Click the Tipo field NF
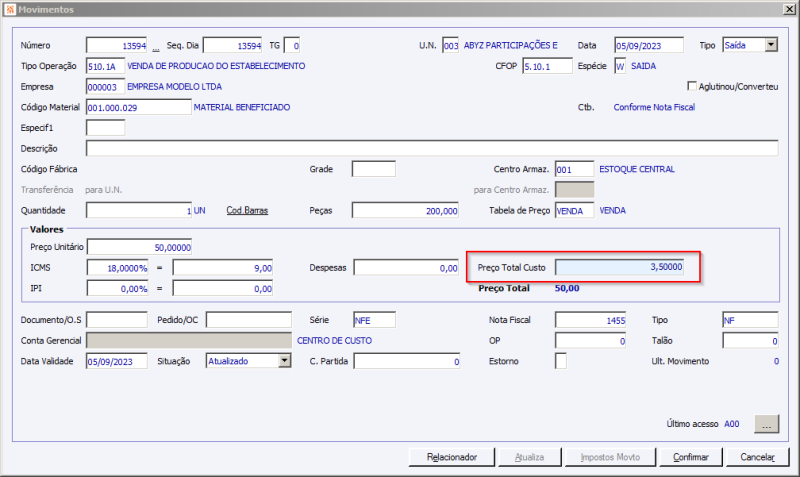Image resolution: width=800 pixels, height=477 pixels. click(751, 320)
